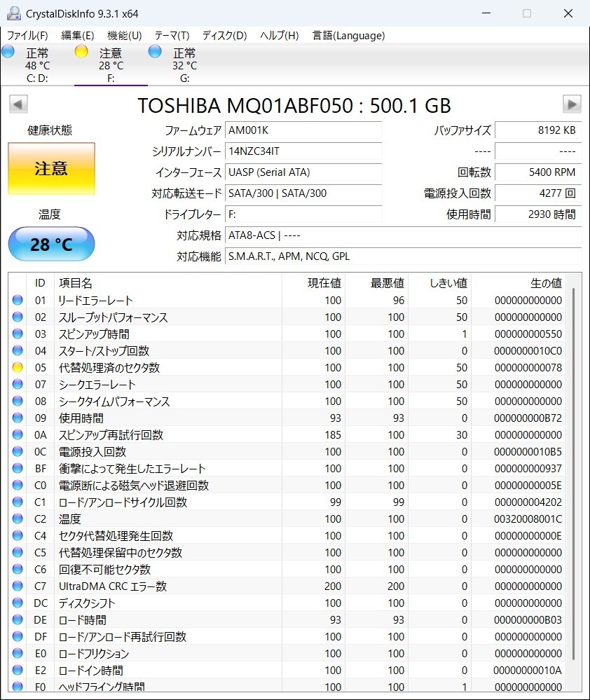
Task: Click status orb of row BF 衝撃によって発生したエラーレート
Action: (18, 468)
